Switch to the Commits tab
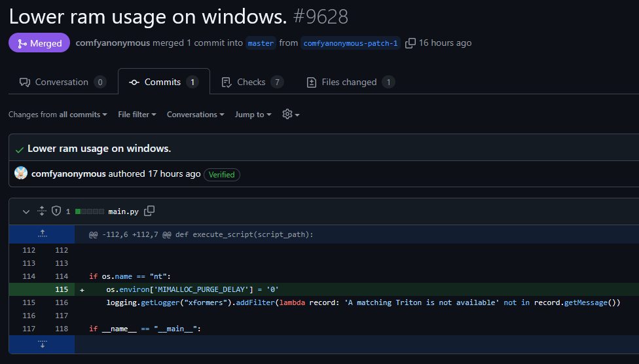Image resolution: width=639 pixels, height=364 pixels. 164,82
